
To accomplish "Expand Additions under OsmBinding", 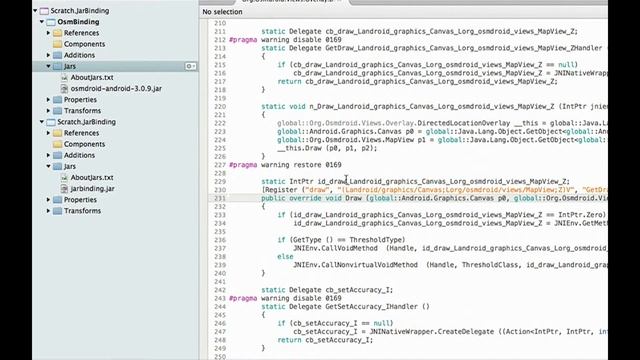I will pos(49,55).
